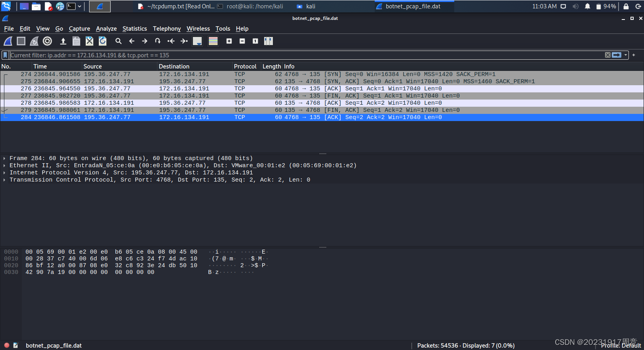Sort by the Time column header
This screenshot has width=644, height=350.
click(57, 66)
